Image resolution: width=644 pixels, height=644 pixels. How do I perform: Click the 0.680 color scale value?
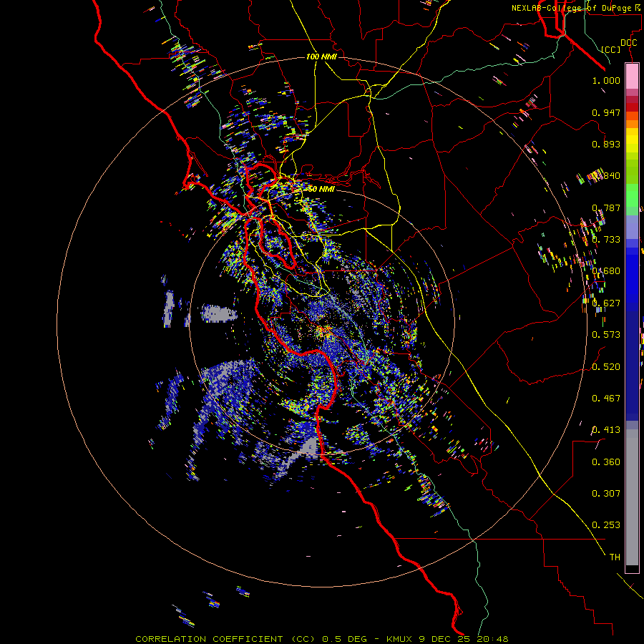pos(606,271)
